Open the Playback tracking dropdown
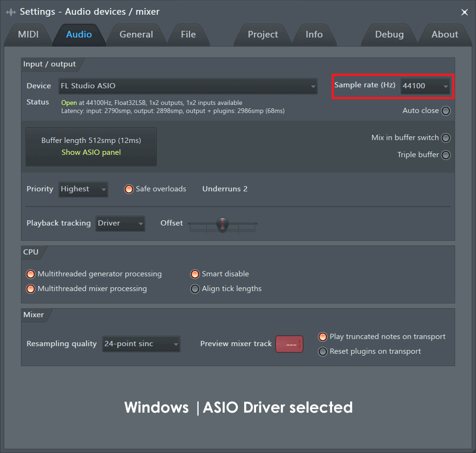The image size is (476, 453). (x=120, y=223)
